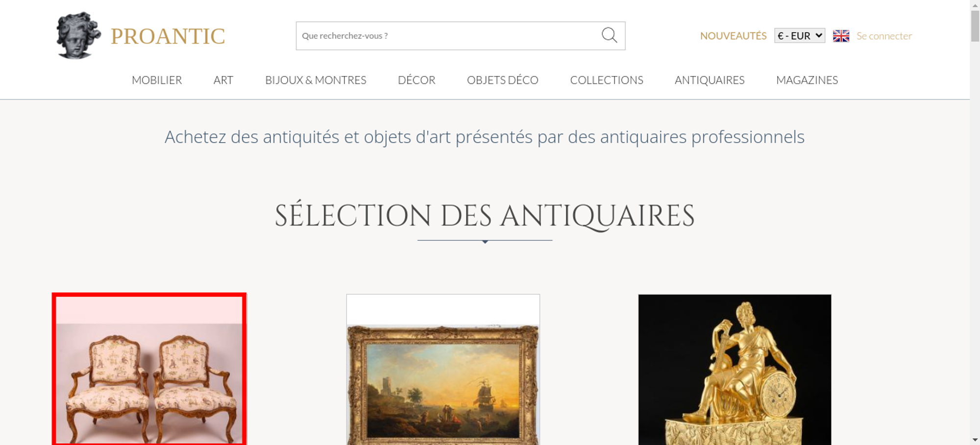Click the magnifying glass search icon
980x445 pixels.
pos(609,35)
